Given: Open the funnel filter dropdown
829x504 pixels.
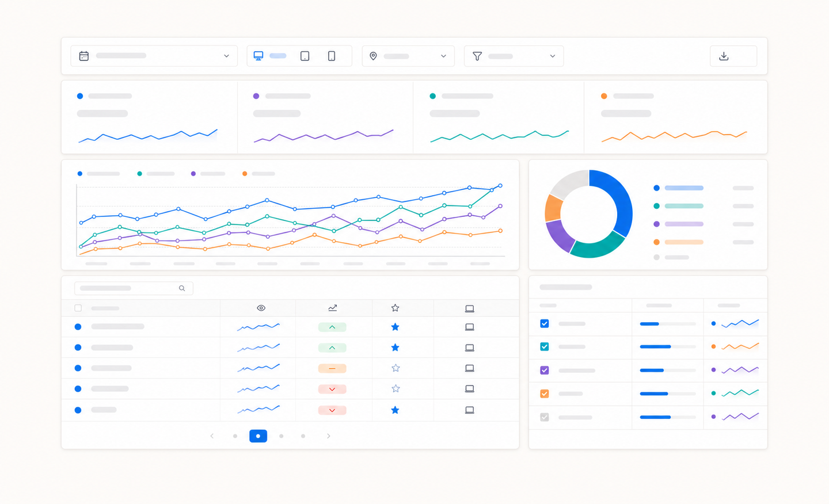Looking at the screenshot, I should click(514, 56).
